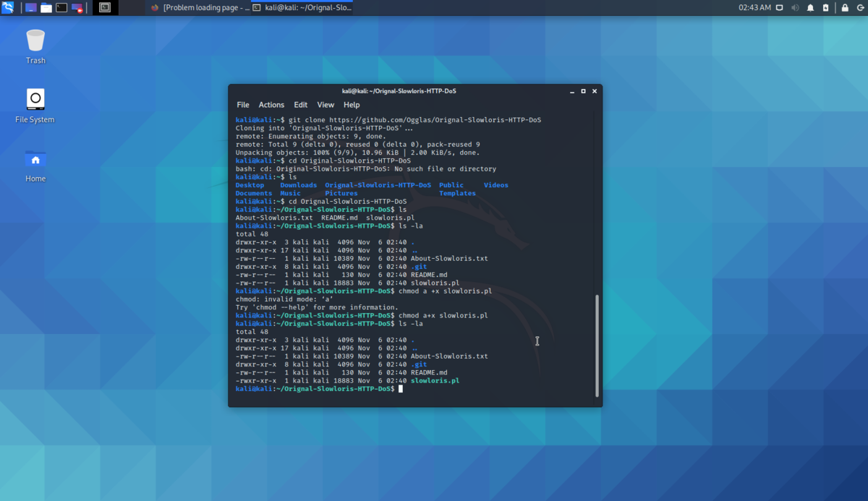The width and height of the screenshot is (868, 501).
Task: Click the Desktop directory in ls output
Action: 250,185
